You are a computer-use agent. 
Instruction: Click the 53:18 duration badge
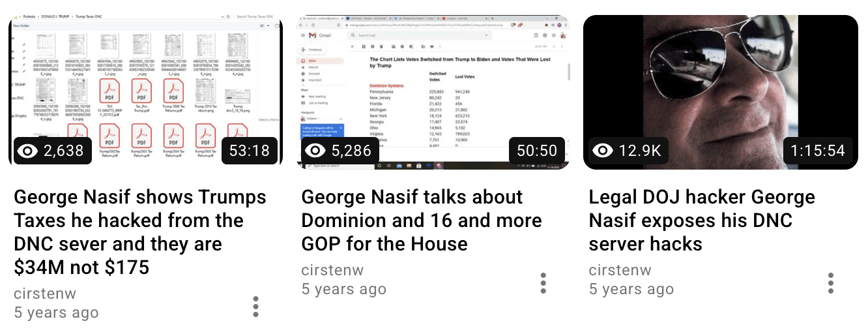250,151
